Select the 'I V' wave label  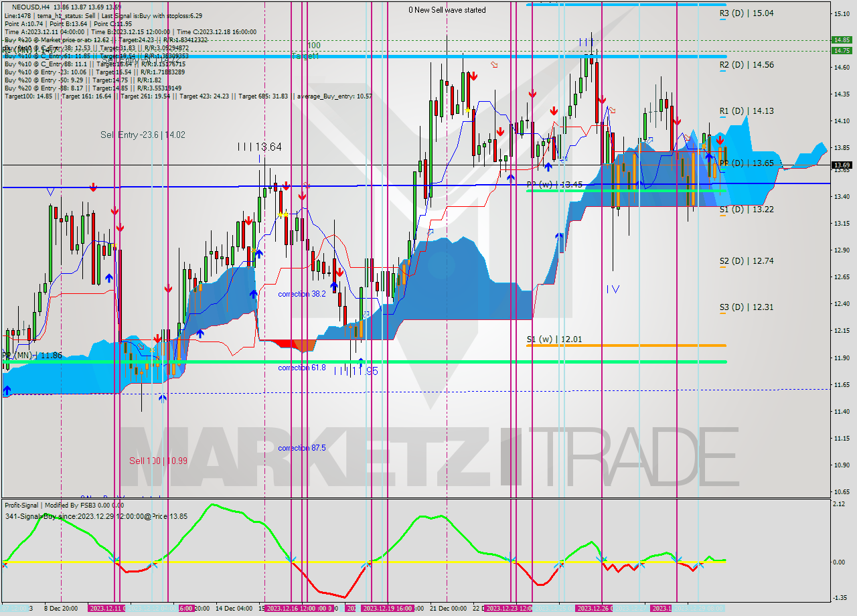click(x=613, y=289)
